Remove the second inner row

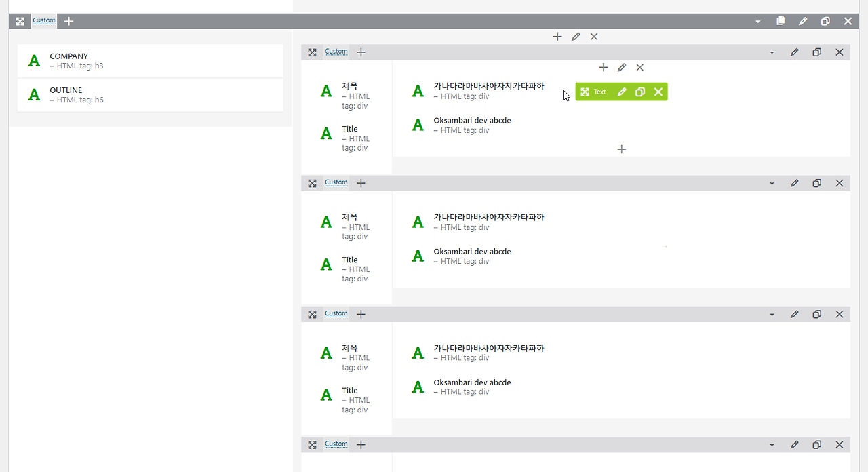839,183
